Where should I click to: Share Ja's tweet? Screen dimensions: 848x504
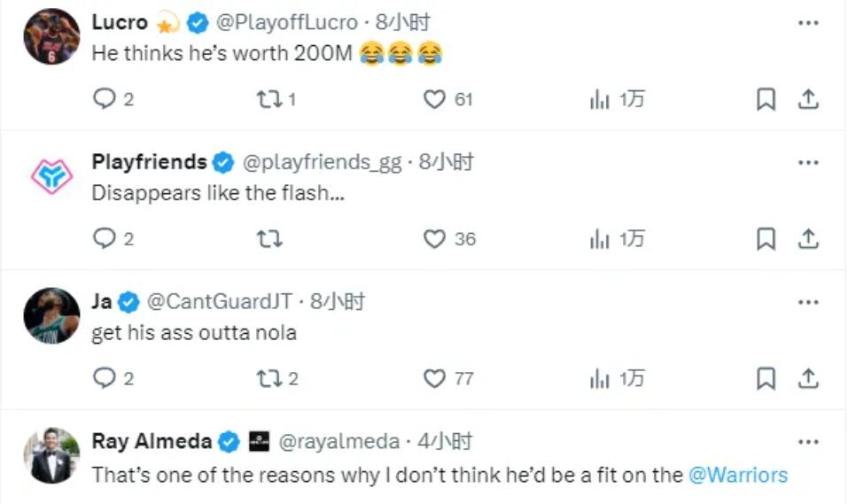pos(808,378)
